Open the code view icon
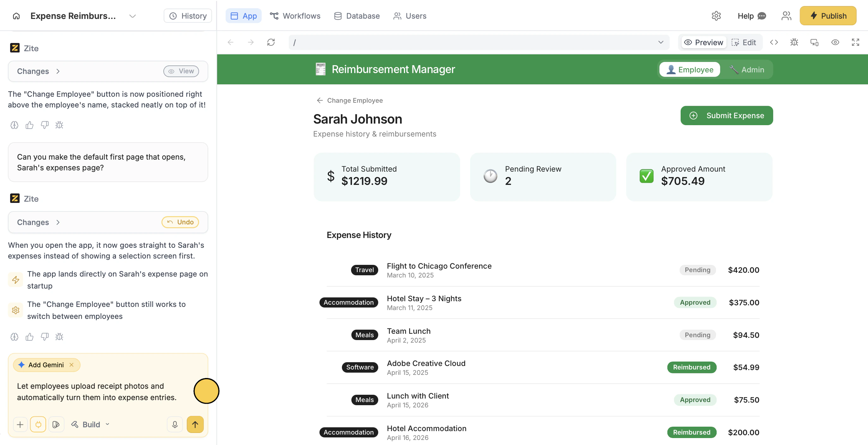This screenshot has width=868, height=445. 774,42
